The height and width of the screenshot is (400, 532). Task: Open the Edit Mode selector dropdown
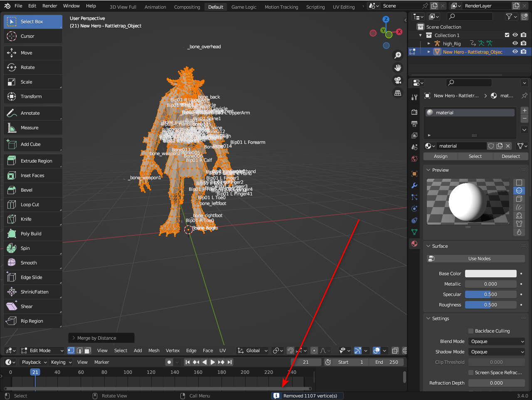pyautogui.click(x=42, y=351)
